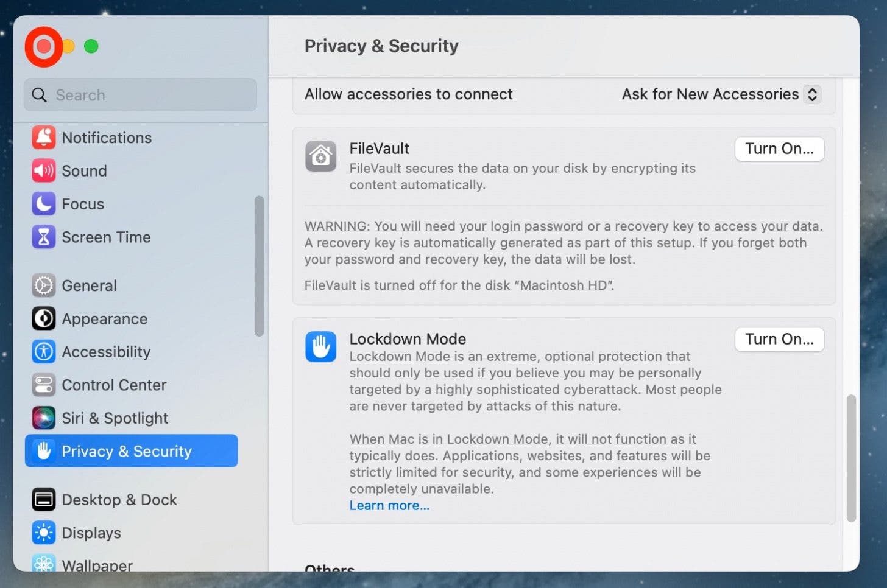Click the search magnifying glass icon
Image resolution: width=887 pixels, height=588 pixels.
tap(40, 95)
